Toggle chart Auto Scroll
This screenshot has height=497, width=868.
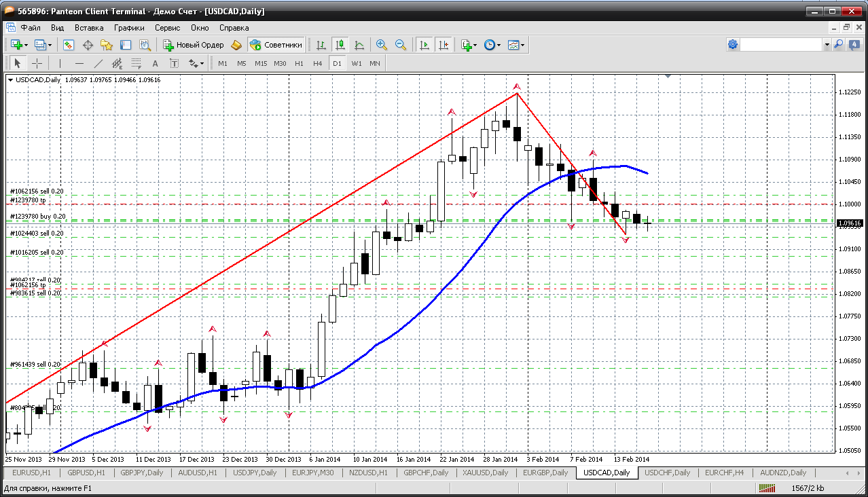(424, 45)
